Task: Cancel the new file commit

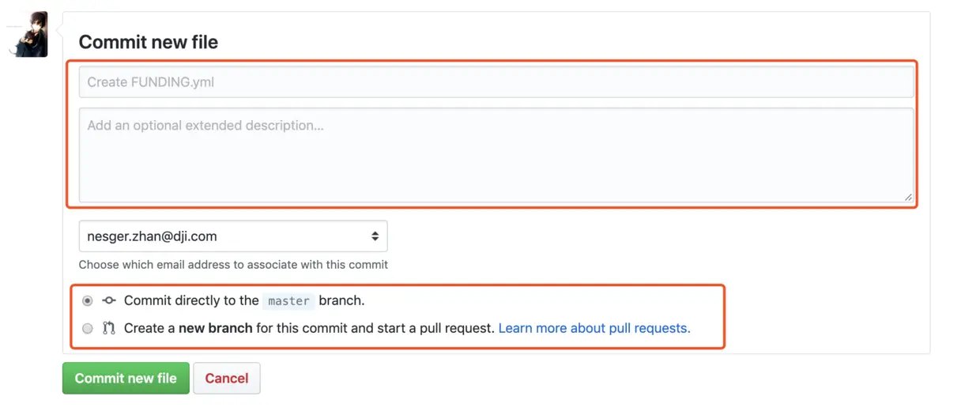Action: (x=227, y=379)
